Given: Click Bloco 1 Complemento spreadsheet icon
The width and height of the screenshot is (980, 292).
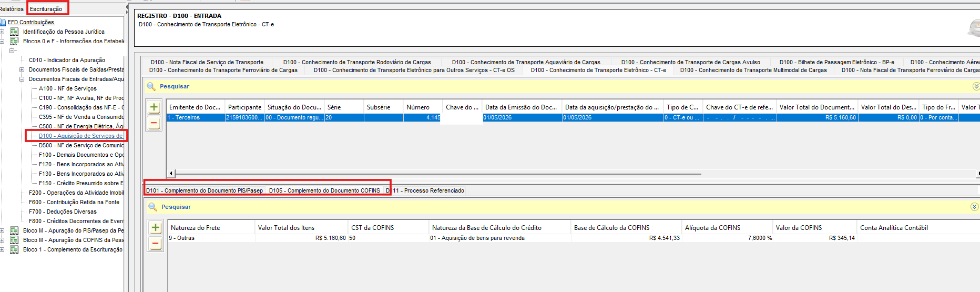Looking at the screenshot, I should coord(14,249).
